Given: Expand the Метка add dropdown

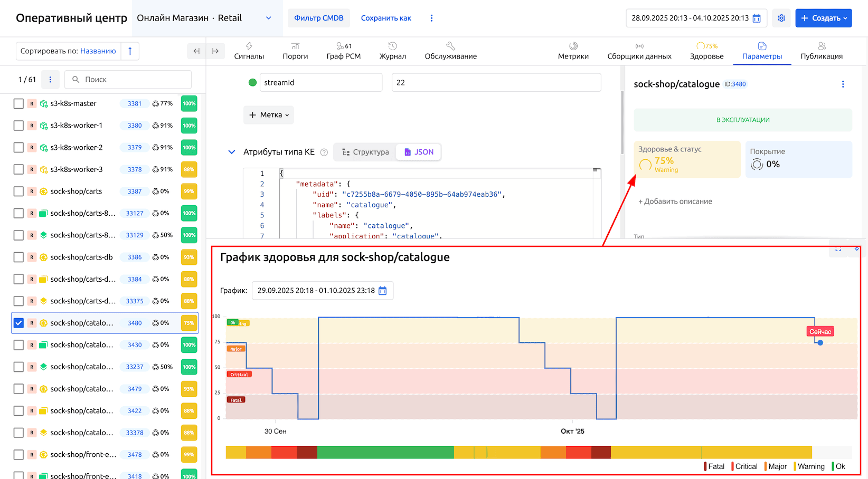Looking at the screenshot, I should click(269, 115).
